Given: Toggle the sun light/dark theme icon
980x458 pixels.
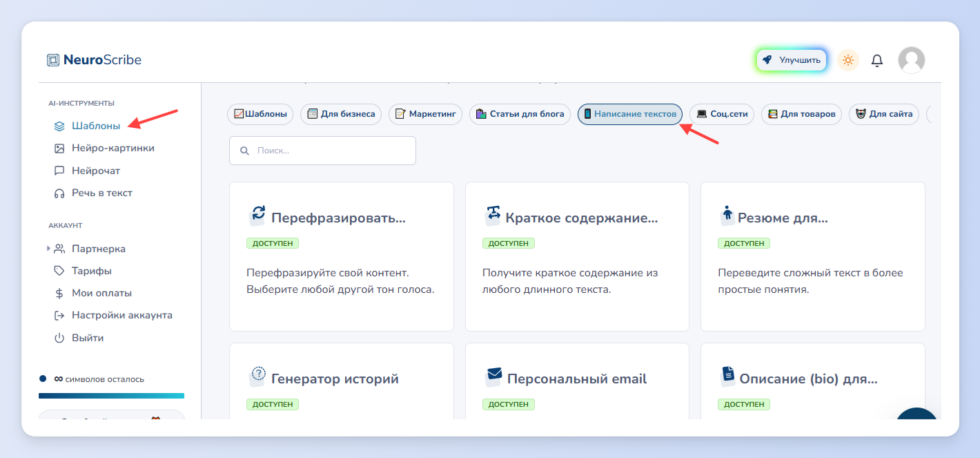Looking at the screenshot, I should tap(848, 60).
